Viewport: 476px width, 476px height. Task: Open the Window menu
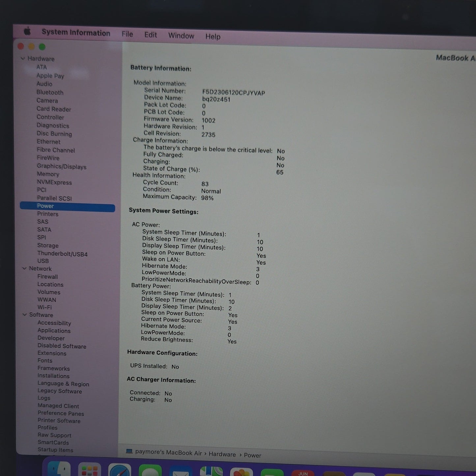point(181,36)
